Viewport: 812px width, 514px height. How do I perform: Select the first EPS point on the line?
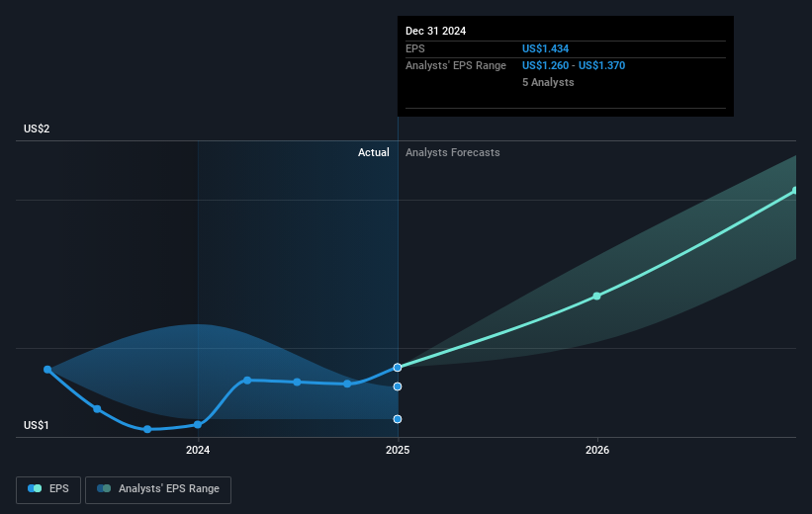pos(47,370)
